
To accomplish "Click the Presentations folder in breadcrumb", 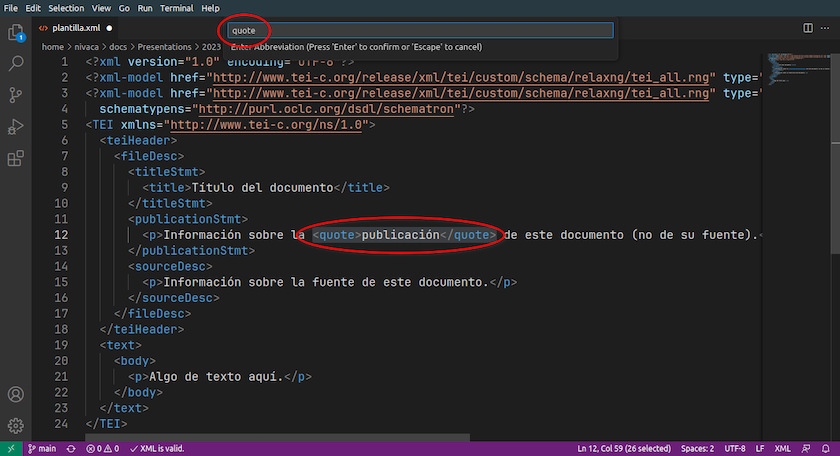I will pos(165,46).
